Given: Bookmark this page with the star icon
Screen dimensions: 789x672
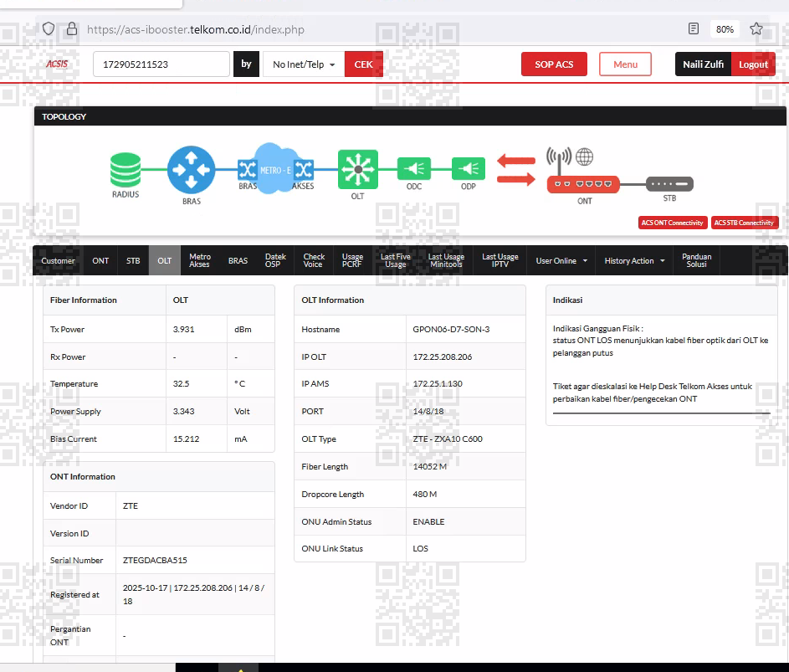Looking at the screenshot, I should click(756, 28).
